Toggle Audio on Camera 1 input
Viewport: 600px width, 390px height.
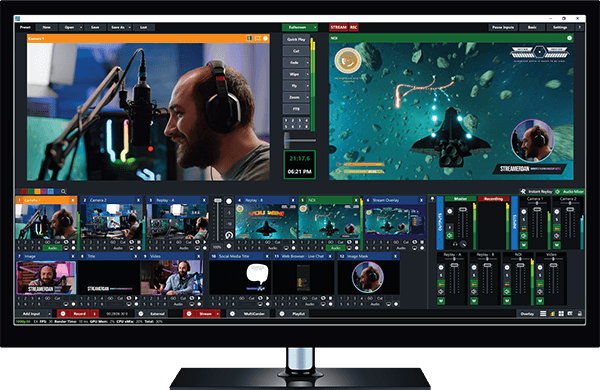coord(52,248)
